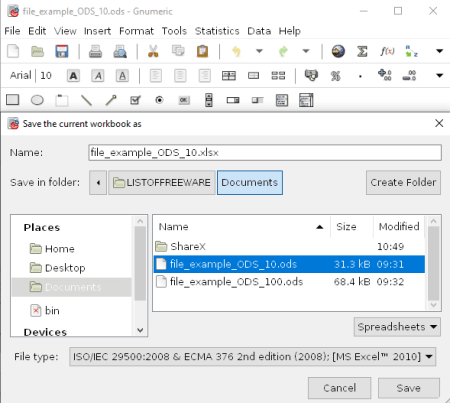
Task: Insert an OK button control
Action: pyautogui.click(x=184, y=100)
